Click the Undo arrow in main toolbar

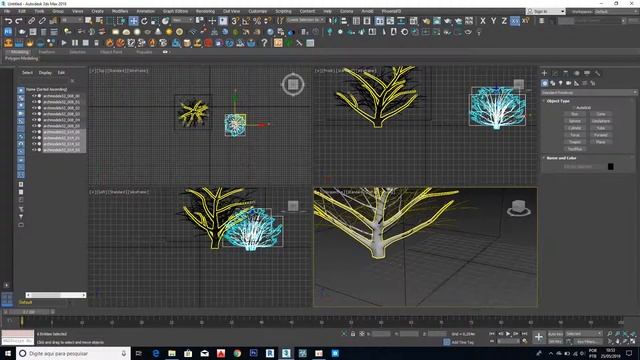tap(9, 21)
